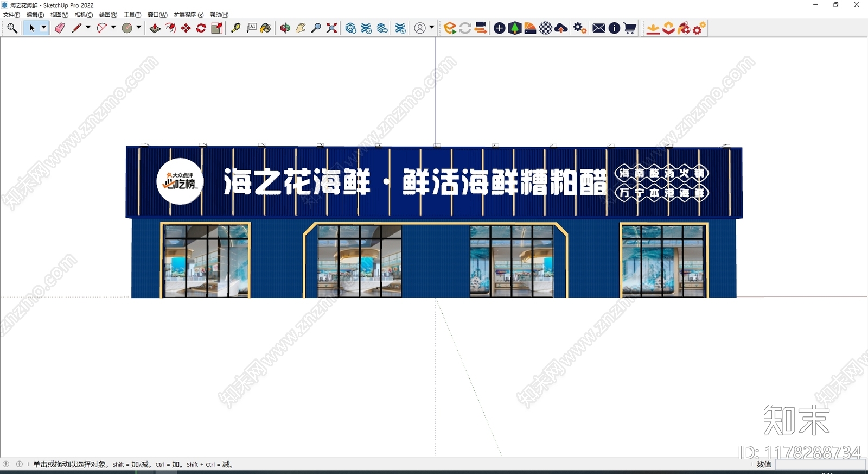Screen dimensions: 868x474
Task: Expand the Arc tool dropdown arrow
Action: point(113,28)
